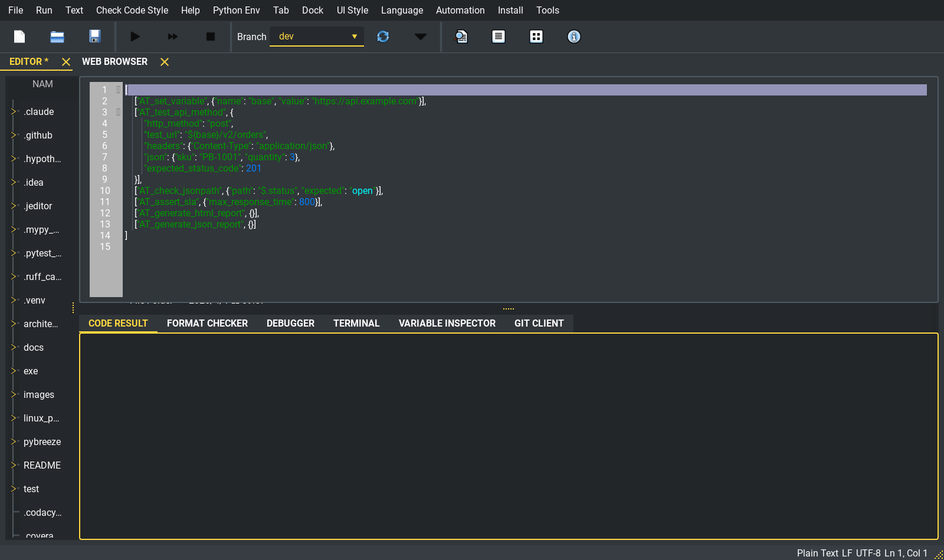Run the program with the play icon

point(135,37)
